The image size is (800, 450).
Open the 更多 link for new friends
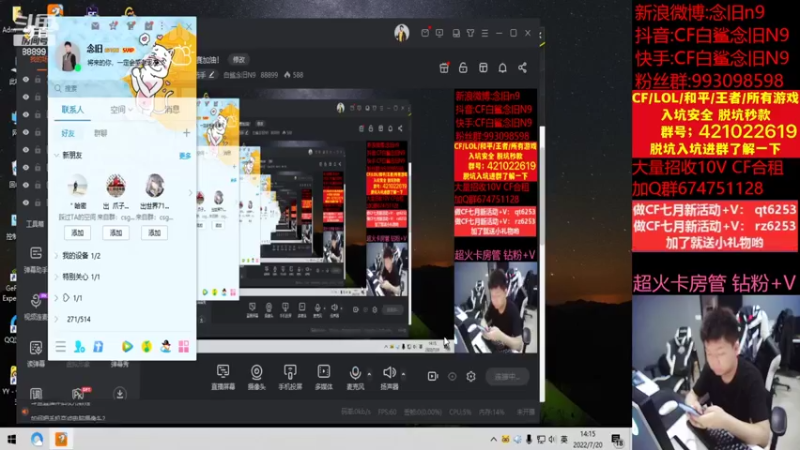(185, 156)
